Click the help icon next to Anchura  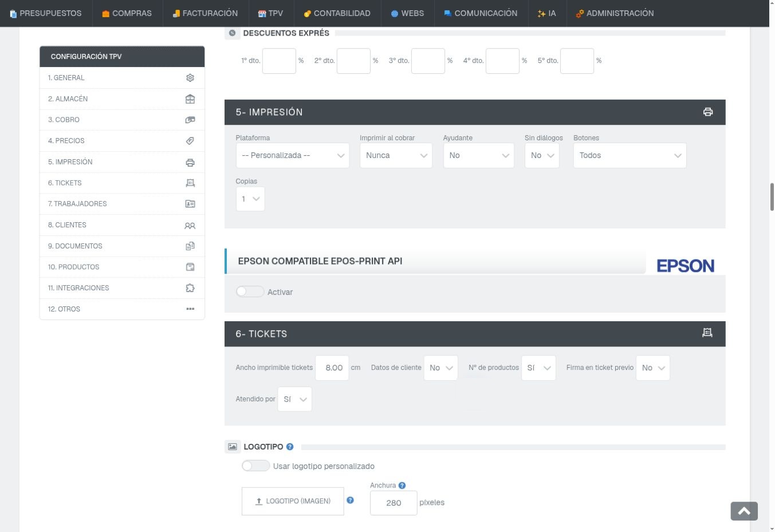[x=402, y=486]
